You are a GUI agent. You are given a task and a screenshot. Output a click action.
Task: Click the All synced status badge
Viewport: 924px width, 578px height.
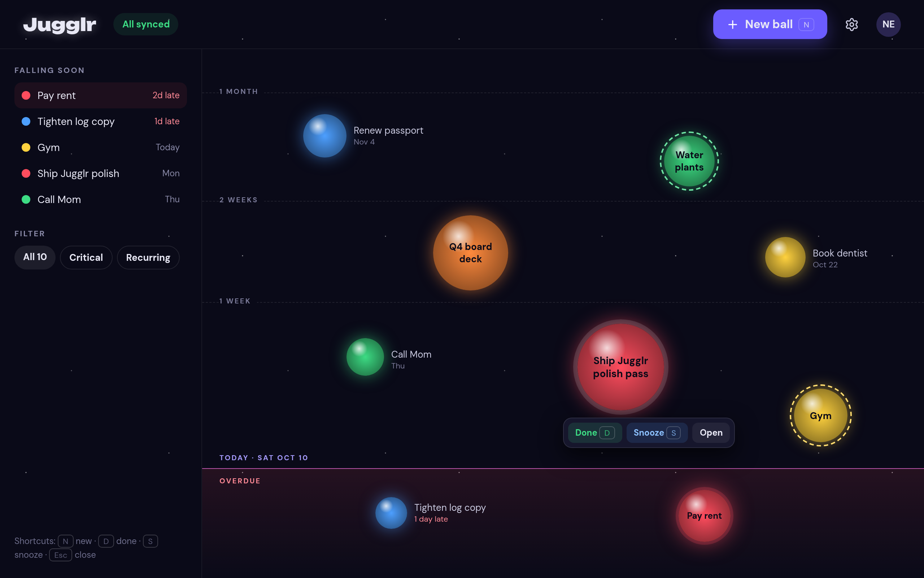[146, 24]
